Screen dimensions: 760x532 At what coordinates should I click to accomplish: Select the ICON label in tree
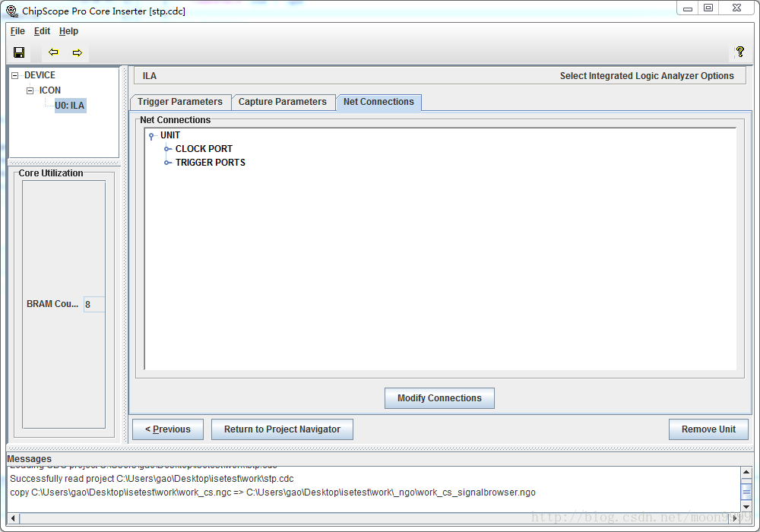pyautogui.click(x=50, y=90)
